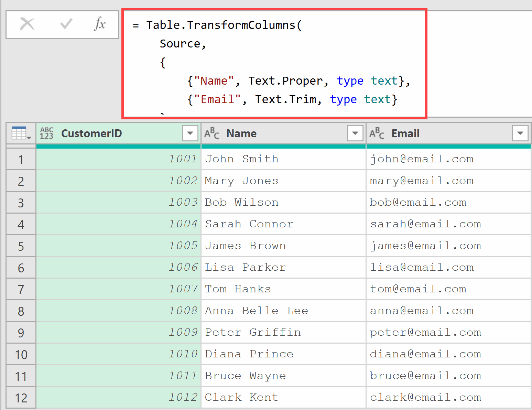Select row 12 by its row number
This screenshot has width=532, height=410.
21,397
